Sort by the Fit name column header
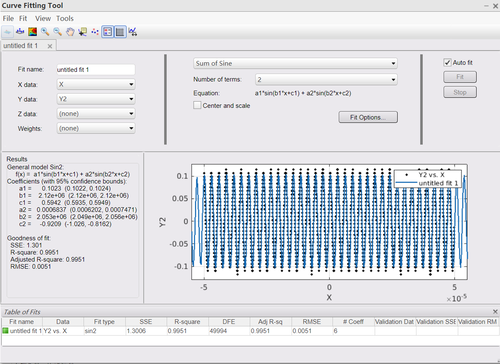Viewport: 500px width, 364px height. 22,322
